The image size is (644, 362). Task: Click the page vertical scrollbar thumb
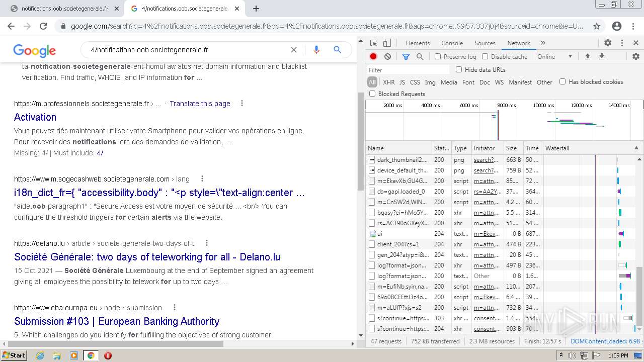tap(361, 141)
